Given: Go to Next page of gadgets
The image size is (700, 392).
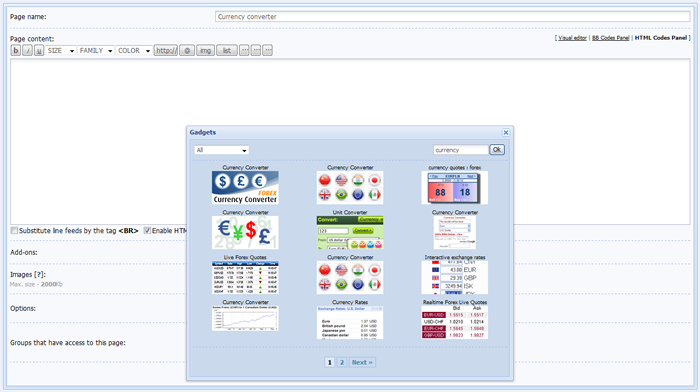Looking at the screenshot, I should click(x=362, y=362).
